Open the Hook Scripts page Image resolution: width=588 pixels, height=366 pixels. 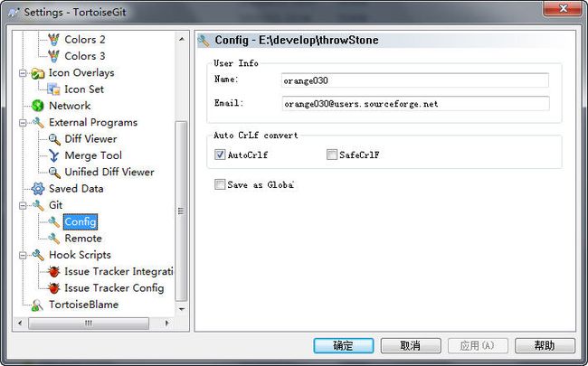pyautogui.click(x=80, y=255)
